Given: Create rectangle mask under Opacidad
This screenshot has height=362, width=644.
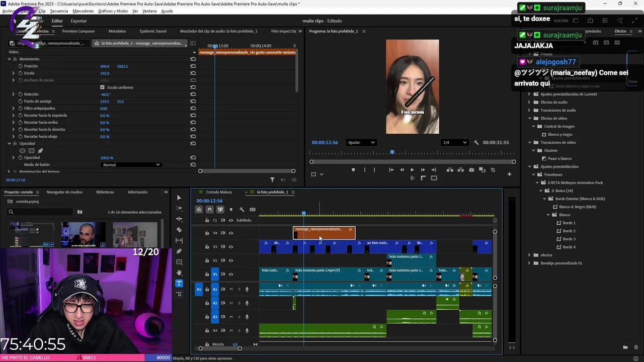Looking at the screenshot, I should coord(31,150).
